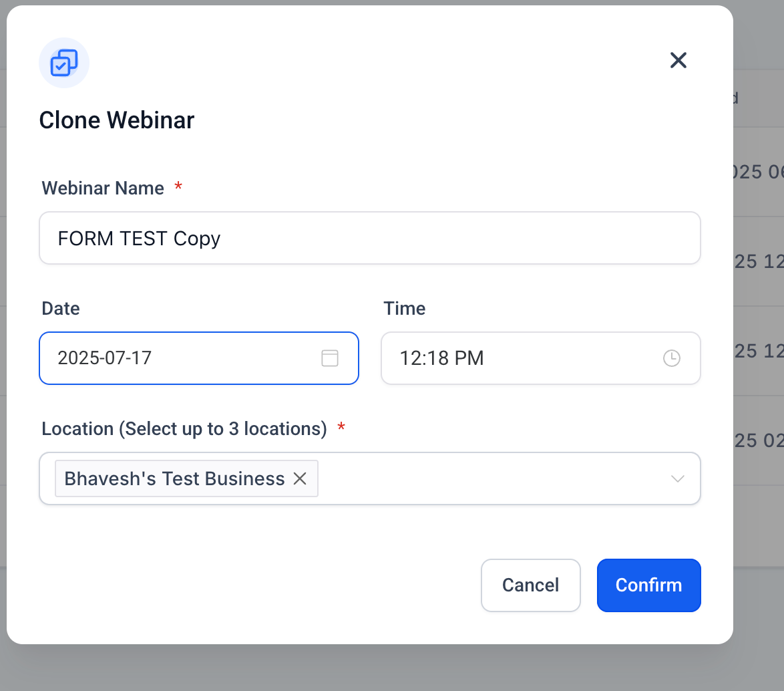This screenshot has width=784, height=691.
Task: Click the Webinar Name label
Action: [x=103, y=188]
